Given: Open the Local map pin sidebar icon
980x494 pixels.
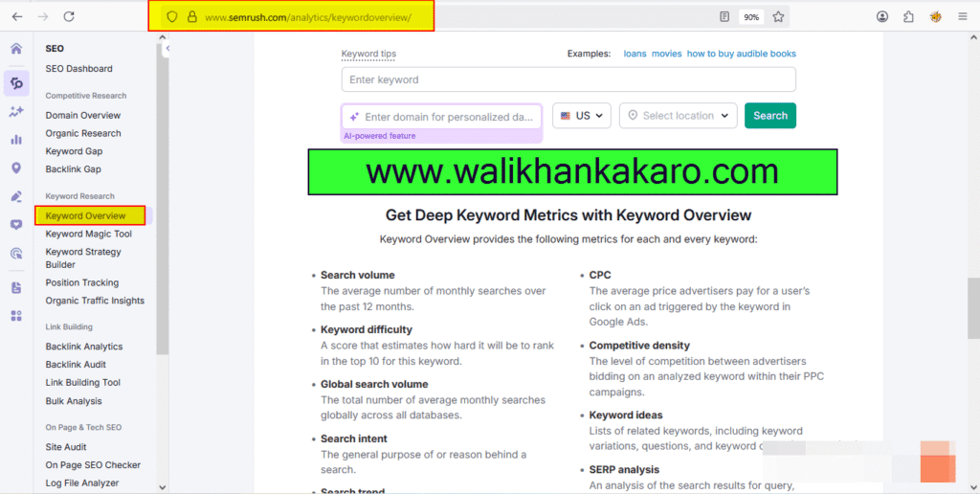Looking at the screenshot, I should [16, 168].
